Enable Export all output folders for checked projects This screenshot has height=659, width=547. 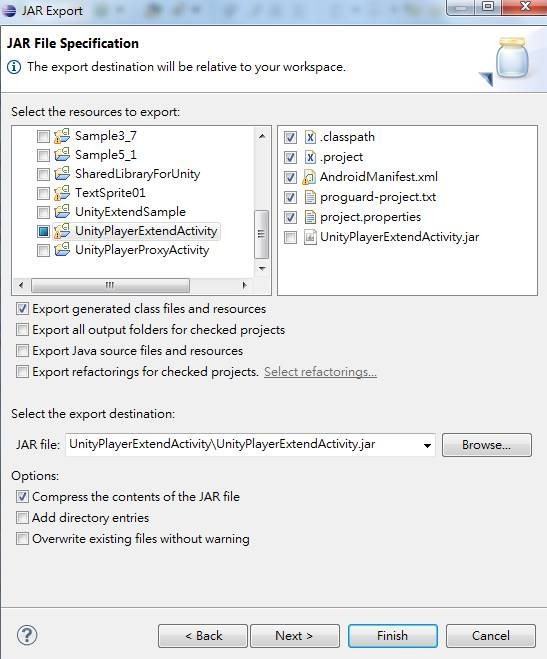22,329
